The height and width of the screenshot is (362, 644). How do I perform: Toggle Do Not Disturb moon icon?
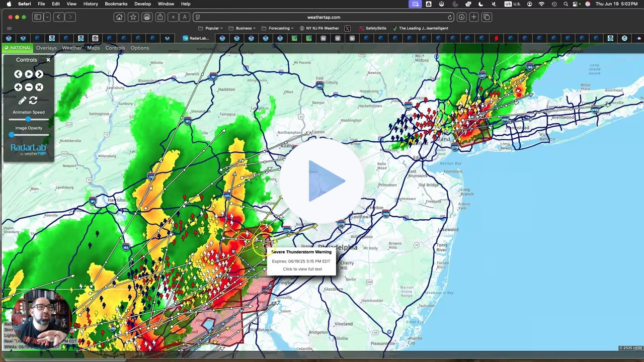point(480,4)
